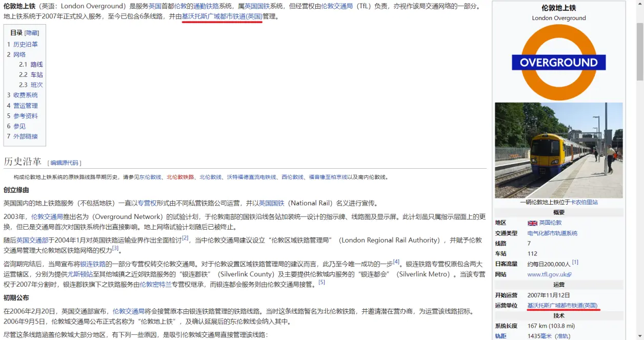The height and width of the screenshot is (340, 644).
Task: Open the red 北伦敦铁路 link
Action: tap(180, 177)
